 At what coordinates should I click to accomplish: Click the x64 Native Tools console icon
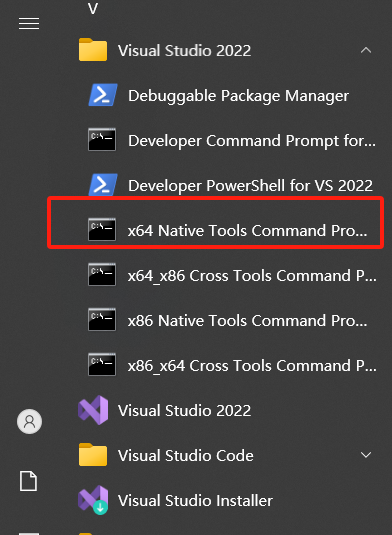(102, 230)
